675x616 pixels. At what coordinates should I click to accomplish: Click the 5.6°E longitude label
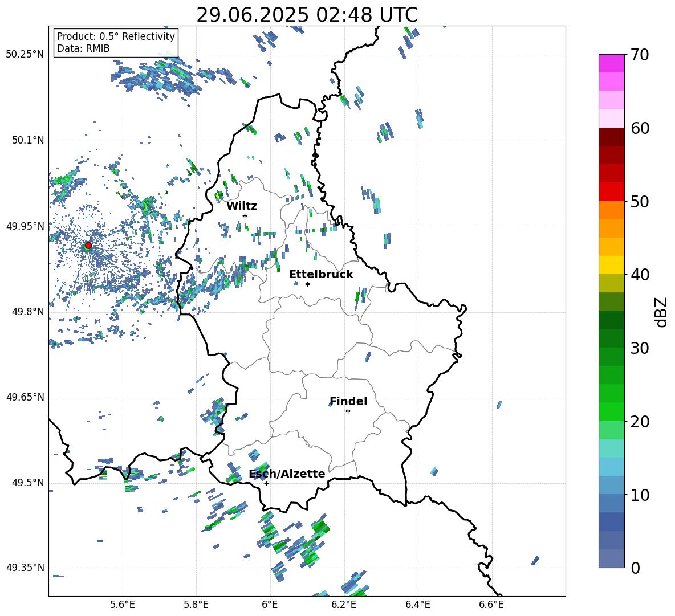pos(123,605)
